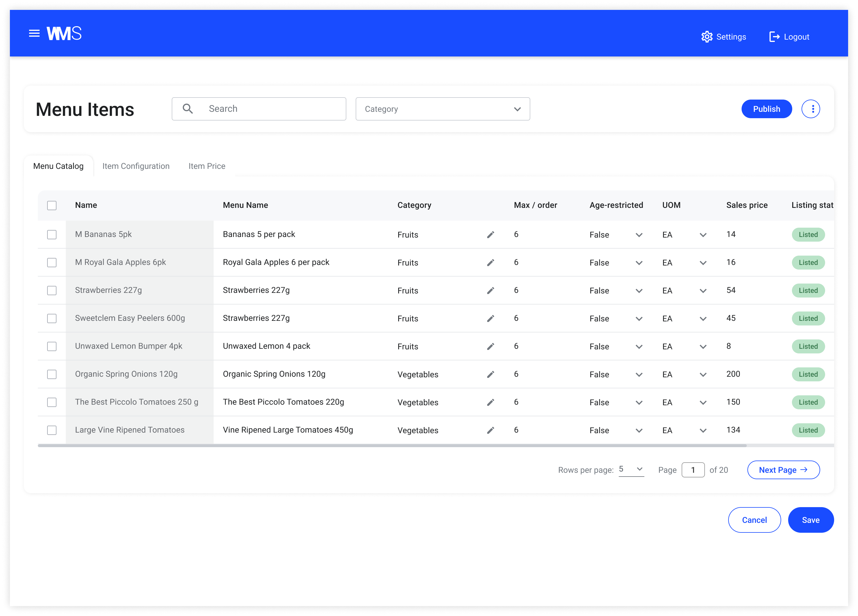Screen dimensions: 858x616
Task: Click the horizontal table scrollbar
Action: pos(392,445)
